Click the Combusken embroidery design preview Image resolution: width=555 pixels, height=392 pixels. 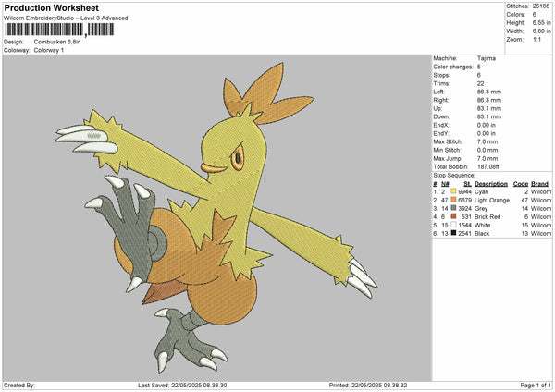tap(216, 217)
